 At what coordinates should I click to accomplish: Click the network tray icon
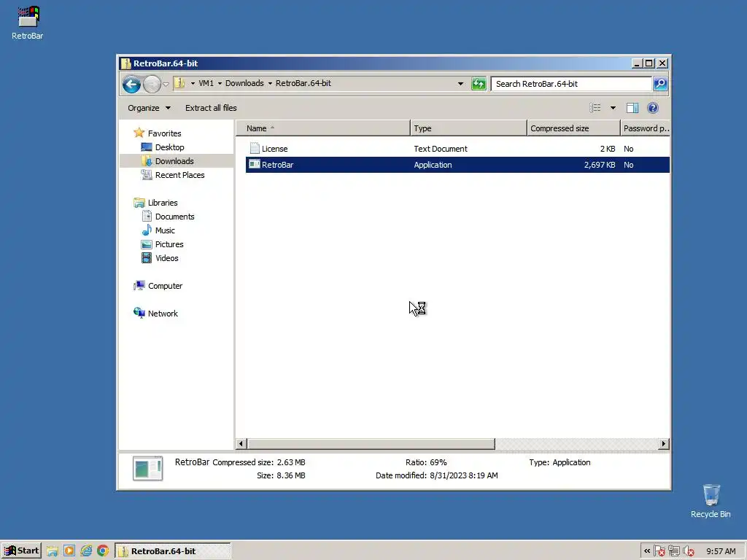pyautogui.click(x=673, y=551)
